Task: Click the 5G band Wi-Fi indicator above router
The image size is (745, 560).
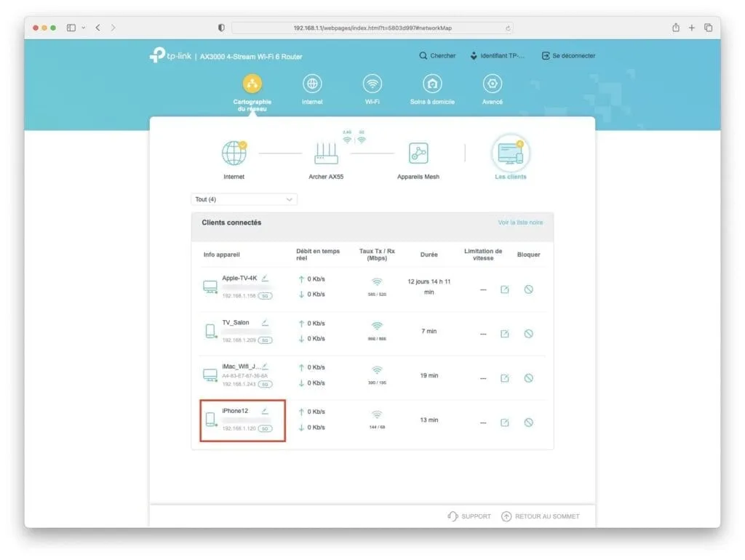Action: [362, 137]
